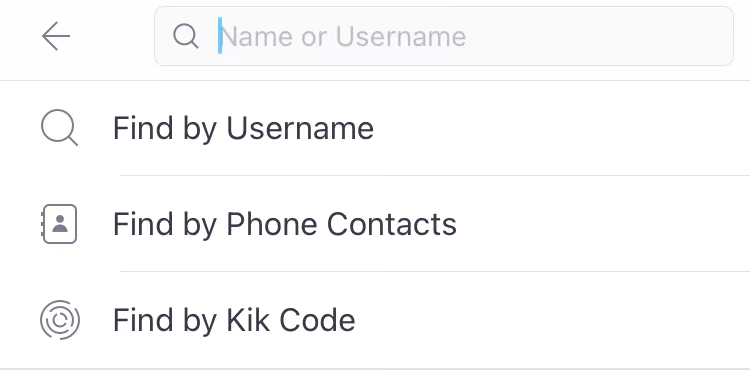This screenshot has width=750, height=390.
Task: Click the empty area of the search bar
Action: 598,36
